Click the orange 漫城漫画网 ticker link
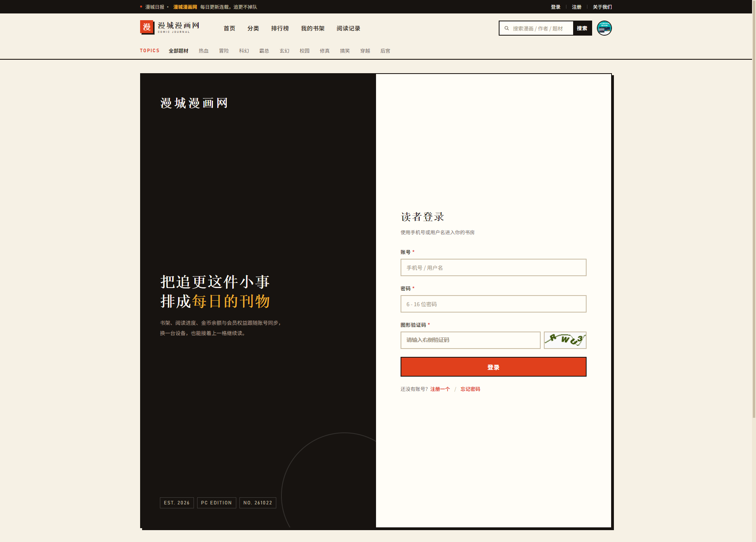This screenshot has width=756, height=542. coord(185,7)
